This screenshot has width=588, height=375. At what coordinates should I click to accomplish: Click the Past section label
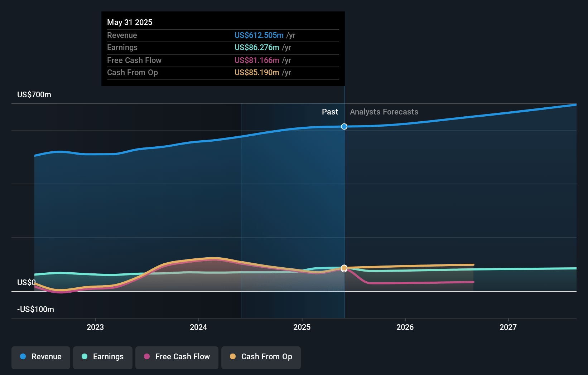[330, 112]
